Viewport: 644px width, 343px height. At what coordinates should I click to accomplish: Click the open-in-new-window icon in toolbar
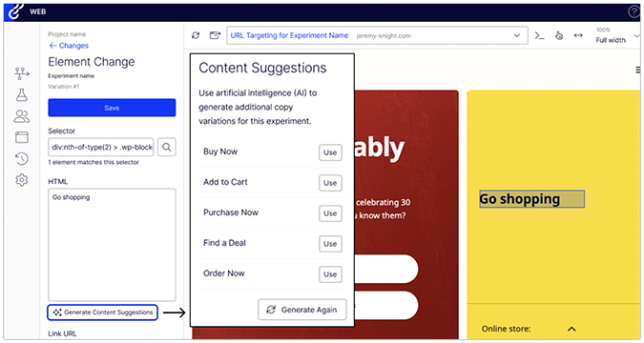coord(215,35)
